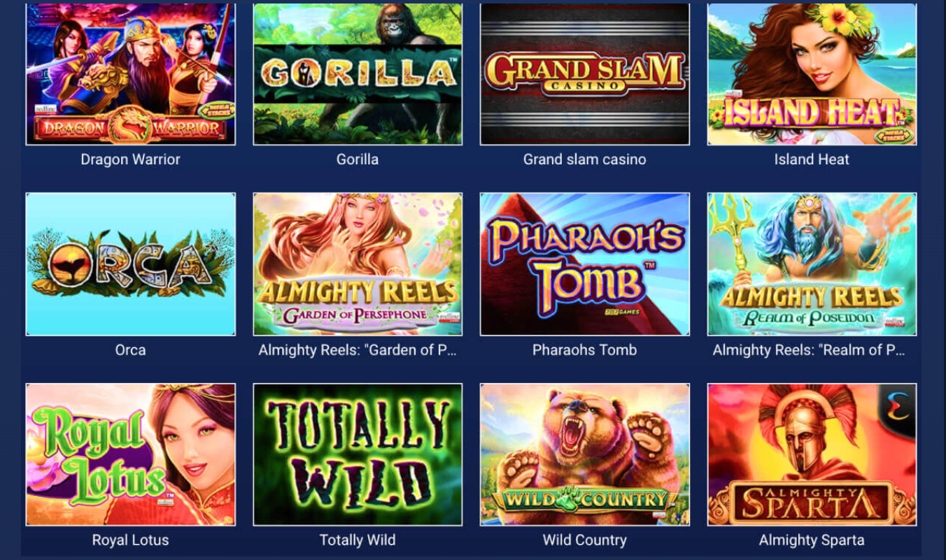Open Almighty Reels Realm of Poseidon thumbnail
This screenshot has height=560, width=946.
pos(812,264)
